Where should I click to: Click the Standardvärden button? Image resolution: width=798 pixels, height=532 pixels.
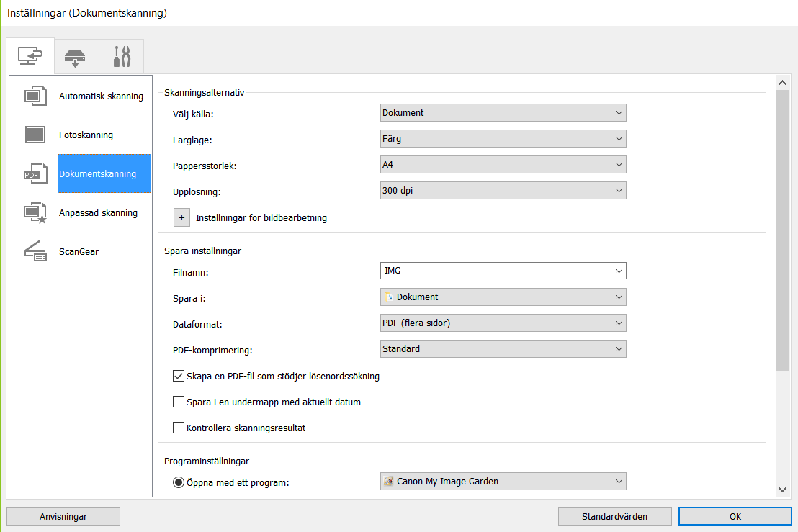click(614, 516)
